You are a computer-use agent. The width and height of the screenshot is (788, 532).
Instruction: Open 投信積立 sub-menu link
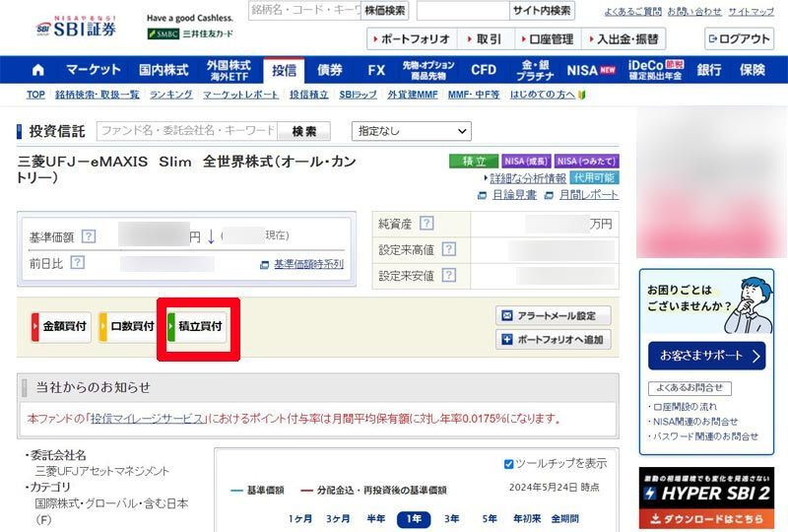tap(308, 95)
